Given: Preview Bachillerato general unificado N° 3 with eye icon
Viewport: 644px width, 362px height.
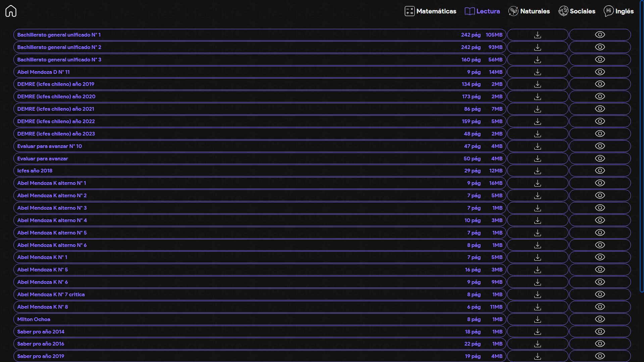Looking at the screenshot, I should click(600, 60).
